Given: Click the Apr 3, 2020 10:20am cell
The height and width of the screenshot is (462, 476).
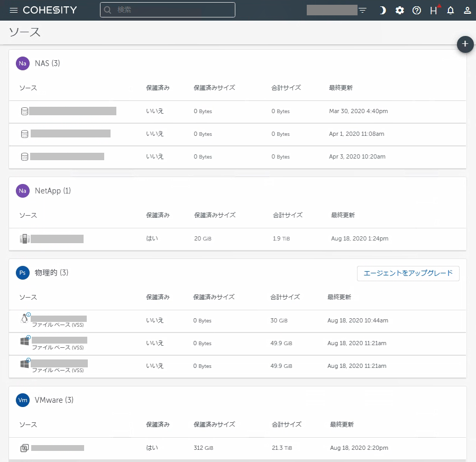Looking at the screenshot, I should point(358,156).
